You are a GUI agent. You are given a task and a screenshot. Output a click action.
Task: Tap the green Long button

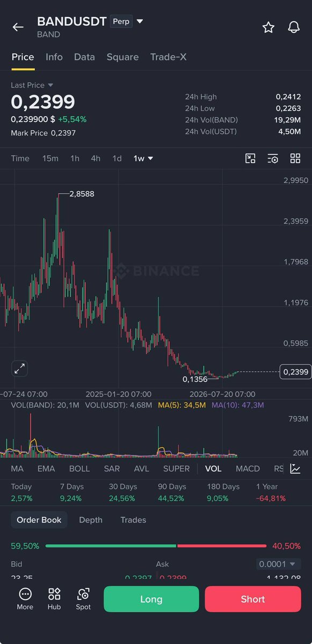click(x=151, y=599)
